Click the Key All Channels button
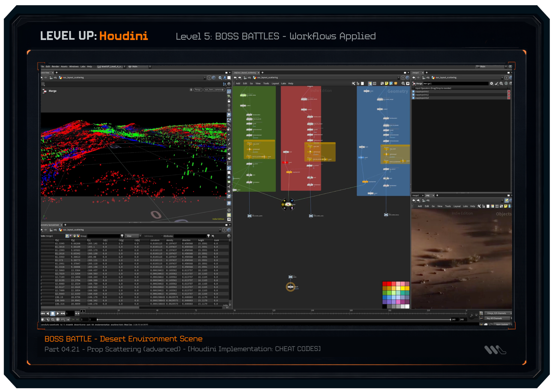Screen dimensions: 552x392 coord(495,318)
